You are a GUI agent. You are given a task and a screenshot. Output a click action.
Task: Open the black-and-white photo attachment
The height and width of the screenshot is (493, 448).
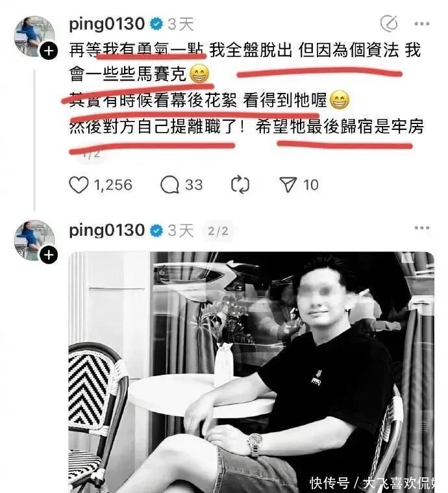tap(251, 372)
